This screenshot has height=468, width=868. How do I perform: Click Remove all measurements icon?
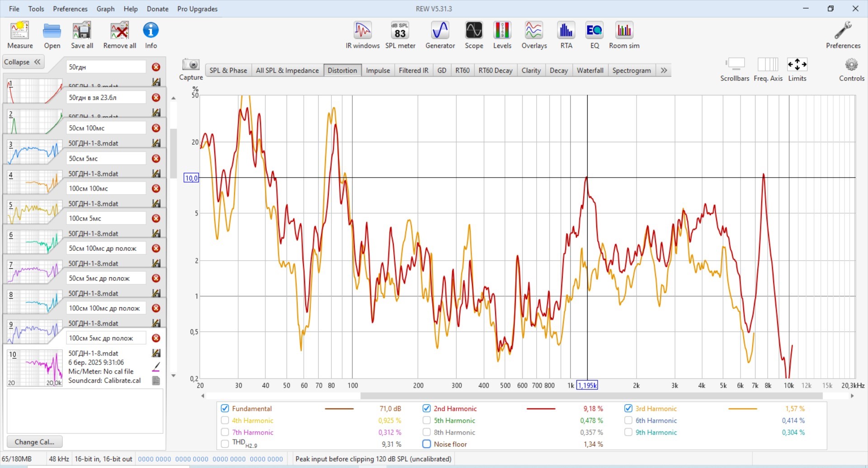coord(119,35)
